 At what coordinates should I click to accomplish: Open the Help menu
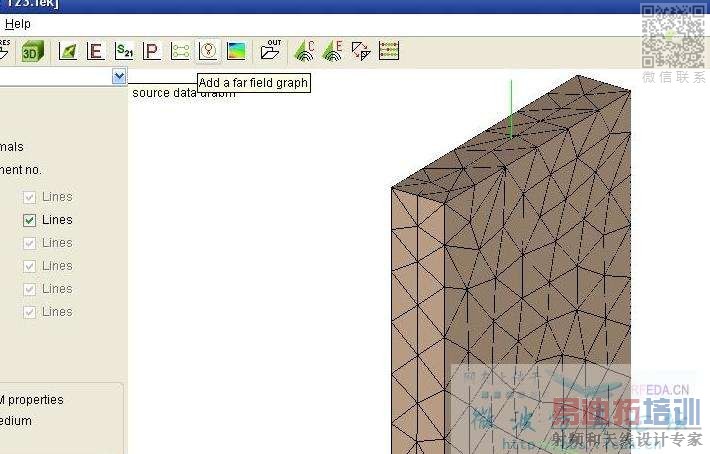18,24
